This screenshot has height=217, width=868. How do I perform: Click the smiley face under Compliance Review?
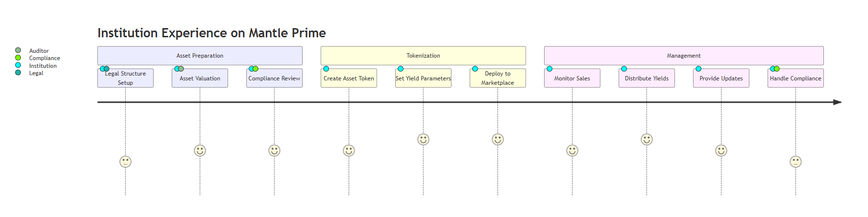[274, 151]
